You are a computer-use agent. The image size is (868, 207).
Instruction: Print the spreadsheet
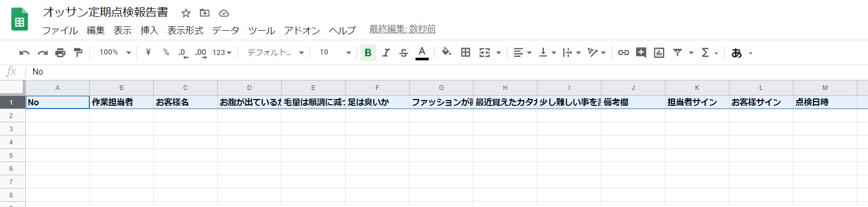click(x=60, y=52)
